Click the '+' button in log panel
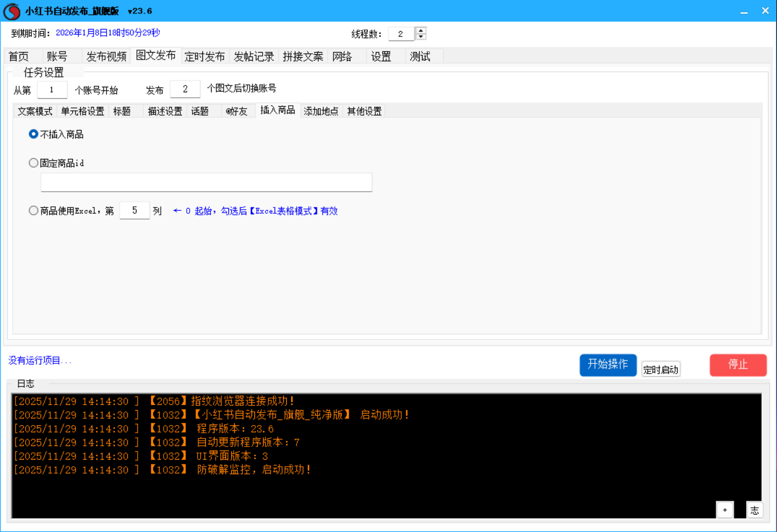Screen dimensions: 777x532 tap(724, 509)
